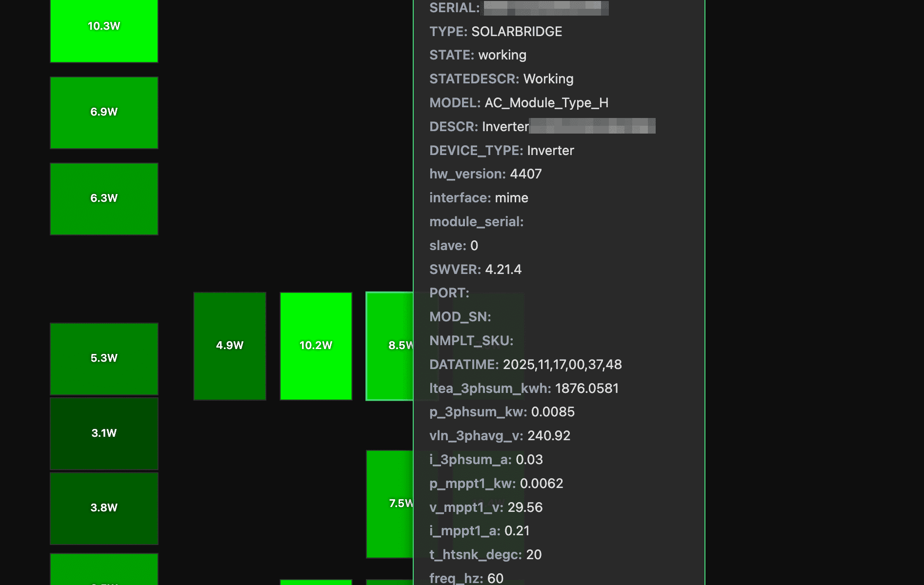The height and width of the screenshot is (585, 924).
Task: Click the blurred SERIAL value
Action: tap(545, 8)
